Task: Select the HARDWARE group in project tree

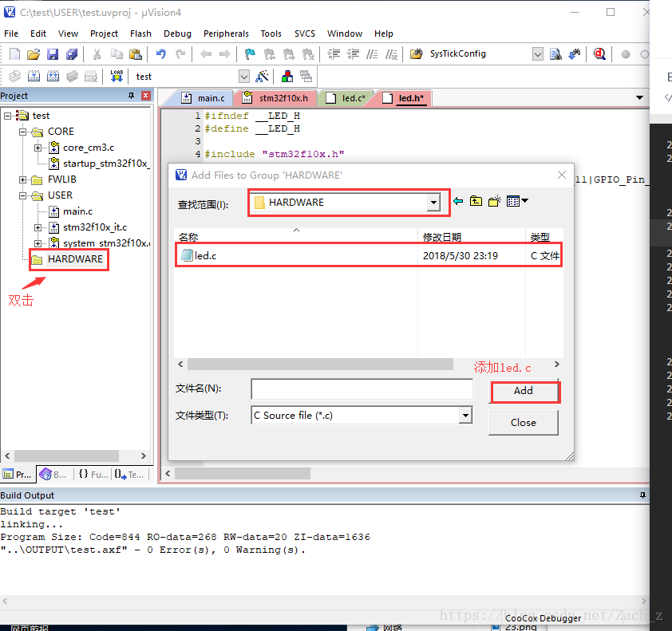Action: pos(75,259)
